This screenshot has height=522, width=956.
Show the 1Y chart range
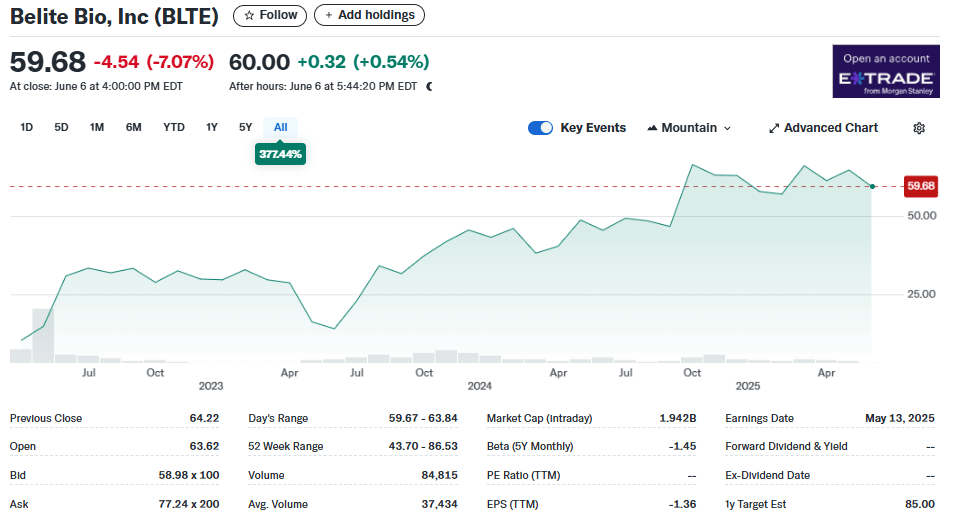click(212, 127)
